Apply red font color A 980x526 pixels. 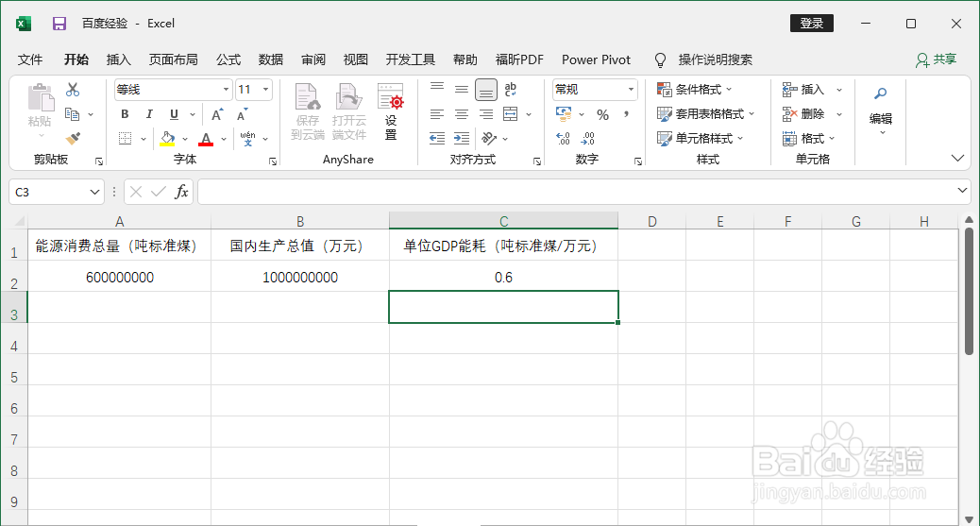pos(206,138)
